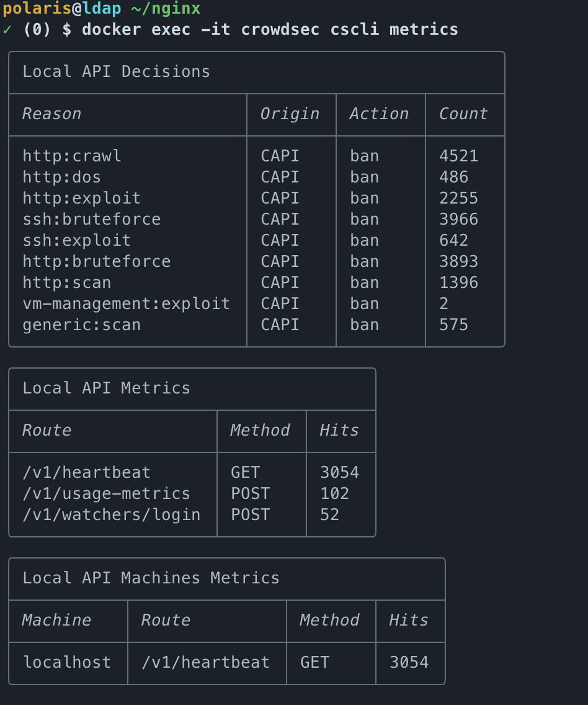Click CAPI origin in the ssh:bruteforce row
This screenshot has height=705, width=588.
click(x=280, y=220)
